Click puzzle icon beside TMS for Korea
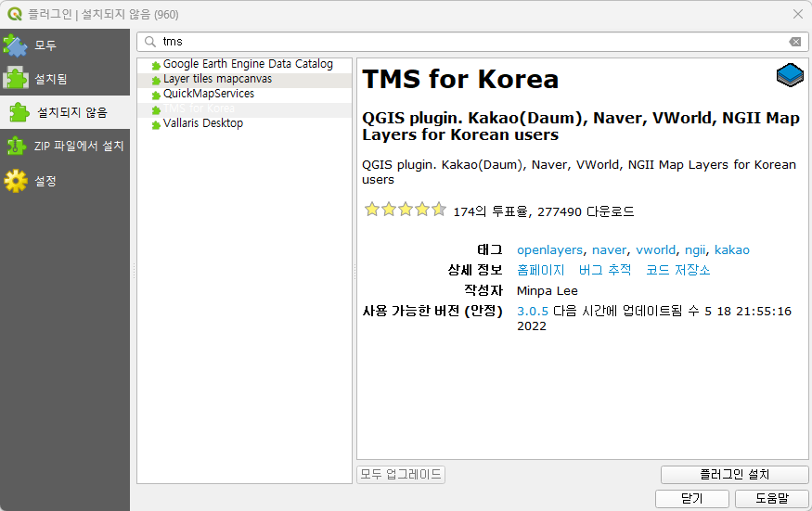This screenshot has width=812, height=511. (x=156, y=110)
